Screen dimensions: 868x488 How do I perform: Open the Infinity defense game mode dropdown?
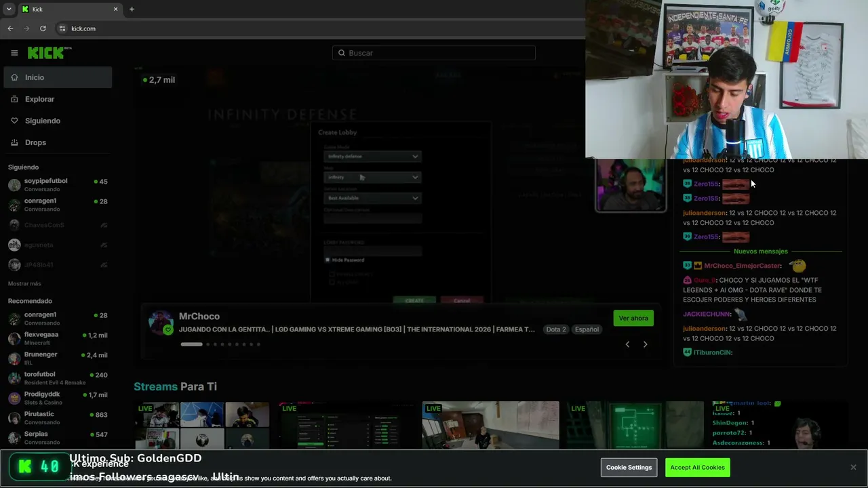(372, 157)
